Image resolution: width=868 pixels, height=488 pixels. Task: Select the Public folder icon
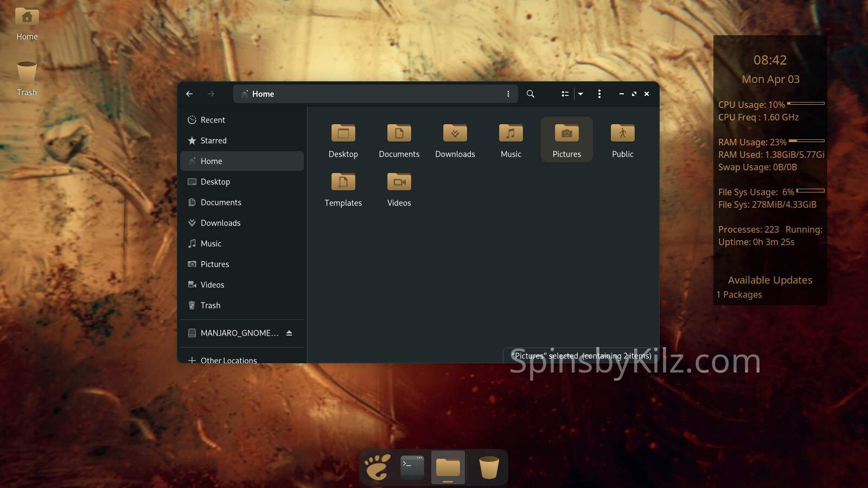tap(622, 133)
